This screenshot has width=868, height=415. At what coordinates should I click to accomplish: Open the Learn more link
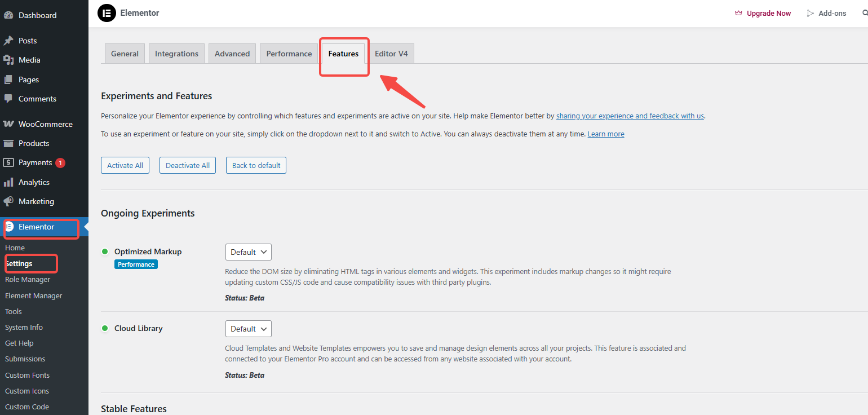pos(606,134)
